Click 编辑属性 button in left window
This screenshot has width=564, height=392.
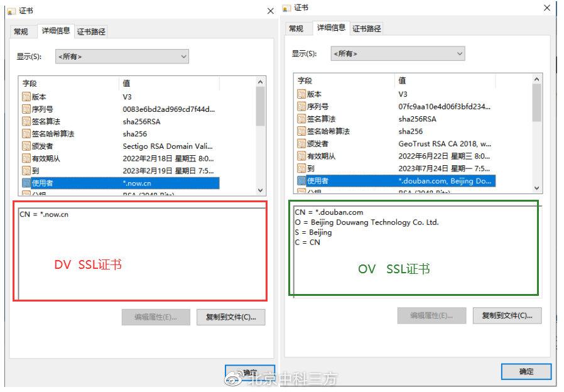point(156,317)
